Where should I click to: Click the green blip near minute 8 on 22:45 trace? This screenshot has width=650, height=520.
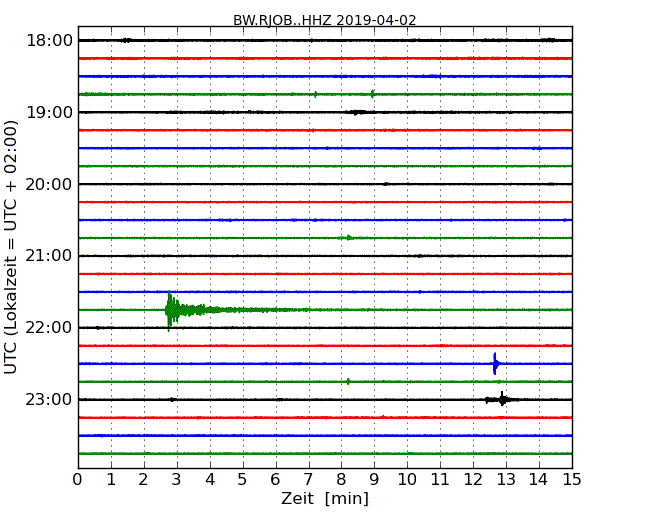click(x=348, y=381)
